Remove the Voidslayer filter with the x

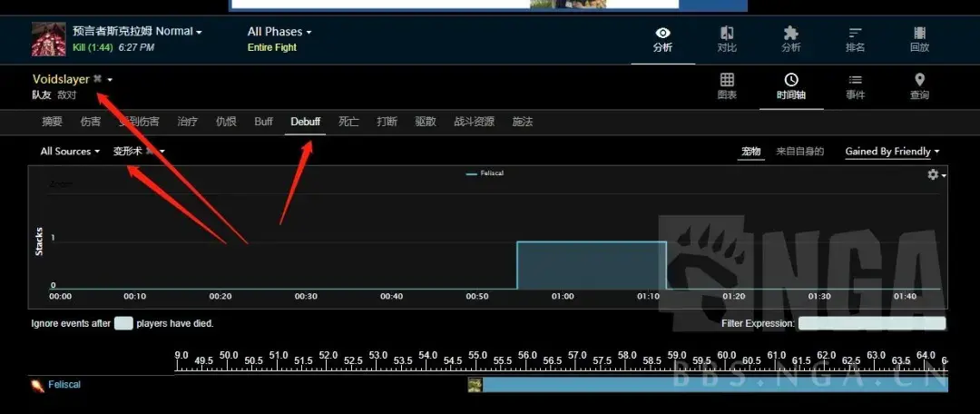point(98,80)
